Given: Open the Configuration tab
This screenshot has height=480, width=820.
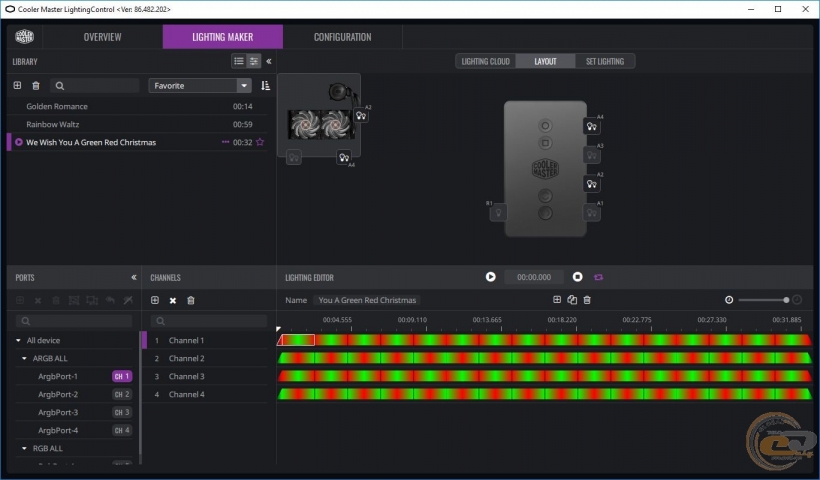Looking at the screenshot, I should point(342,37).
